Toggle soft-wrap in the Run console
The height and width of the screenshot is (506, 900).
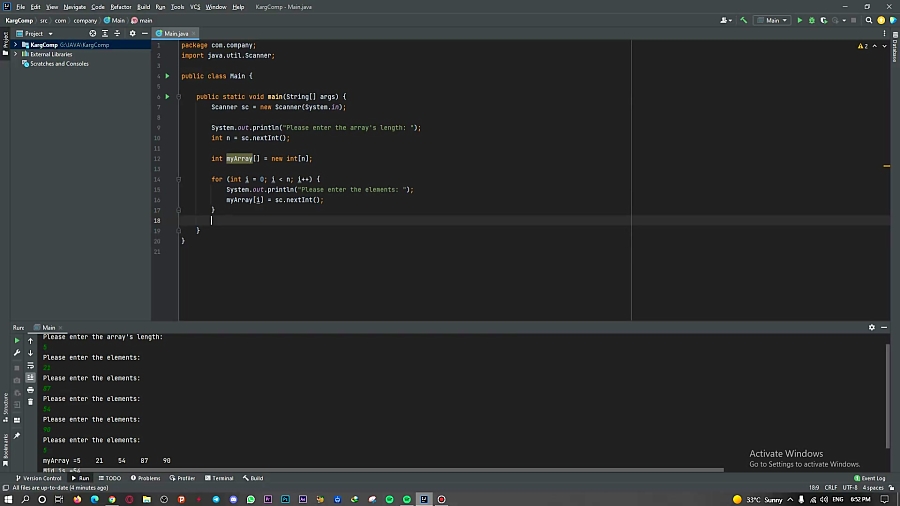[x=30, y=365]
